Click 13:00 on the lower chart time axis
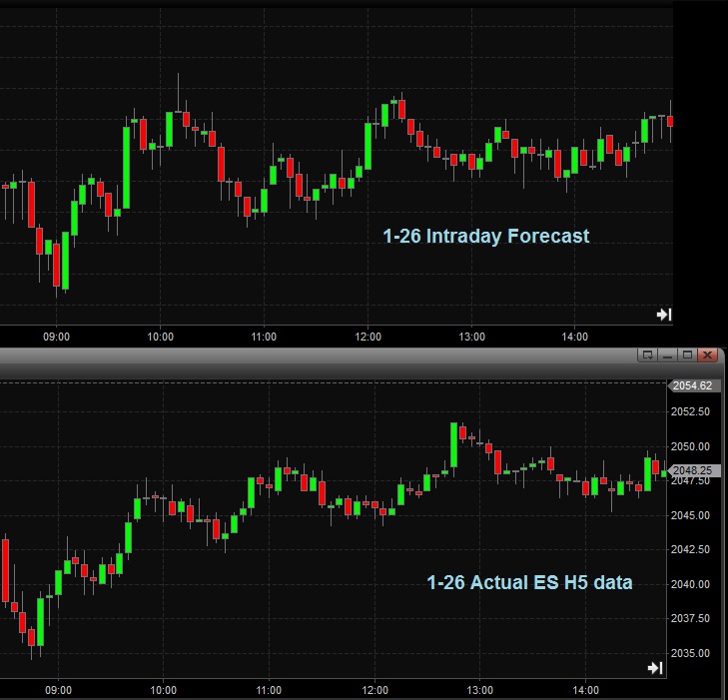This screenshot has height=700, width=728. 480,689
